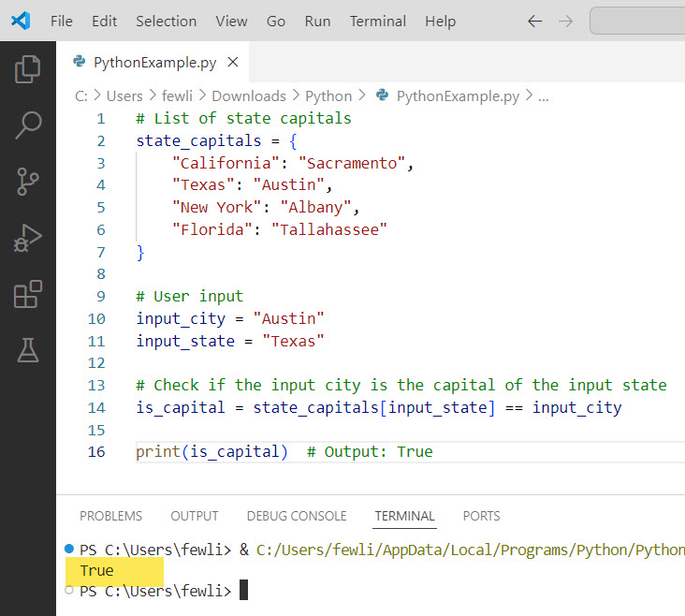Click the Downloads breadcrumb segment
This screenshot has height=616, width=685.
point(249,95)
